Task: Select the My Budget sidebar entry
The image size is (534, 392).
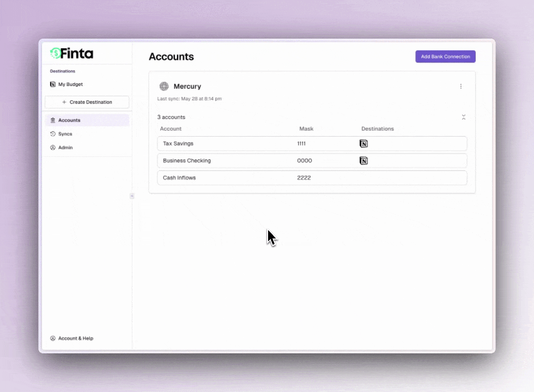Action: (70, 84)
